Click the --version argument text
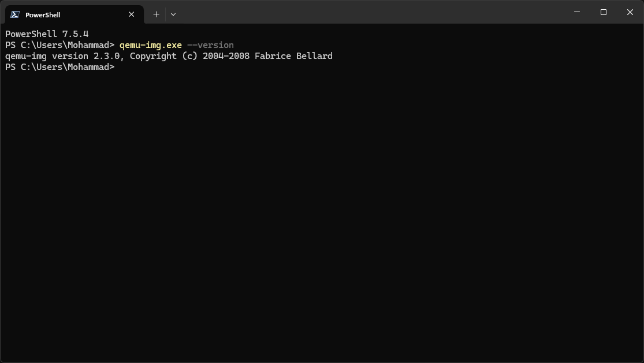 pyautogui.click(x=210, y=45)
